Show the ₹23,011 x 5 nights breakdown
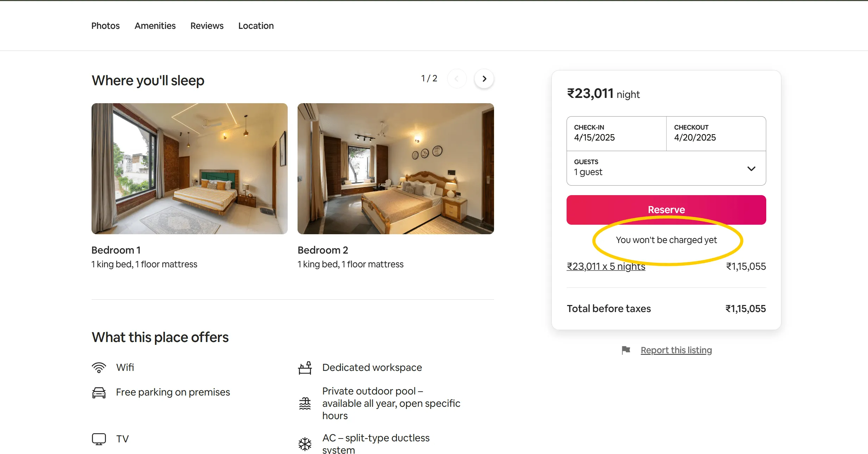 [x=606, y=266]
